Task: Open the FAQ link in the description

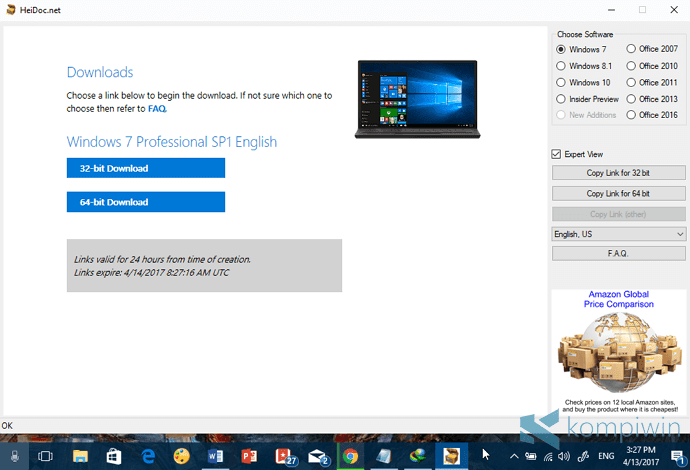Action: [157, 109]
